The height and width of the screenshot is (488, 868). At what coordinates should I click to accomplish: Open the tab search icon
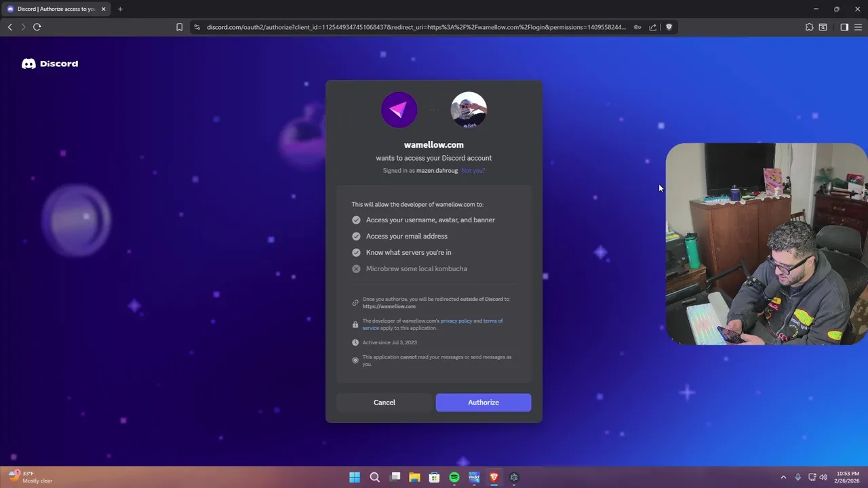pyautogui.click(x=823, y=27)
